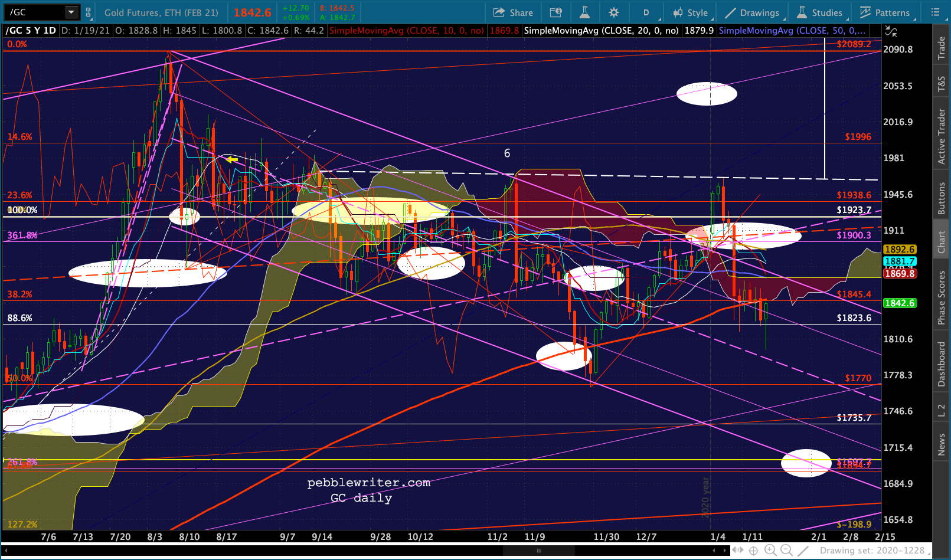This screenshot has width=951, height=560.
Task: Switch to the Trade side tab
Action: coord(942,48)
